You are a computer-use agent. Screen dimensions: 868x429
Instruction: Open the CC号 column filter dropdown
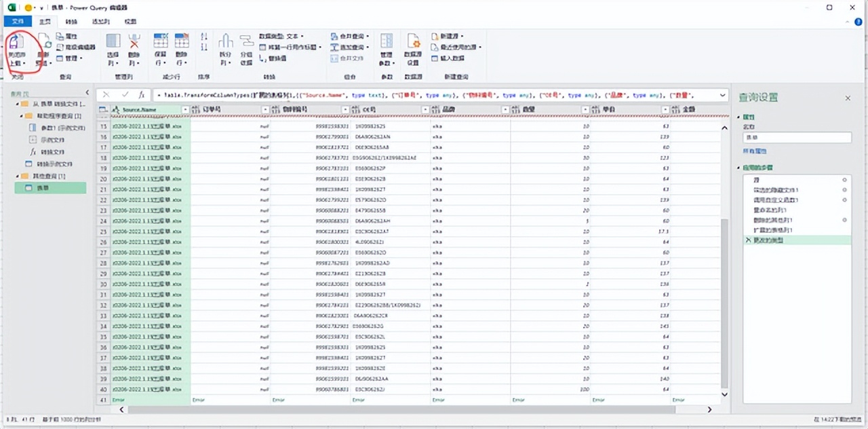[x=425, y=109]
